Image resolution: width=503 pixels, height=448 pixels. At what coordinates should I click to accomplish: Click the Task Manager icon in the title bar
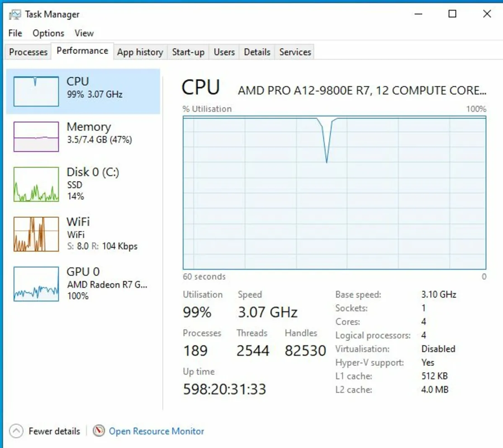click(x=15, y=14)
